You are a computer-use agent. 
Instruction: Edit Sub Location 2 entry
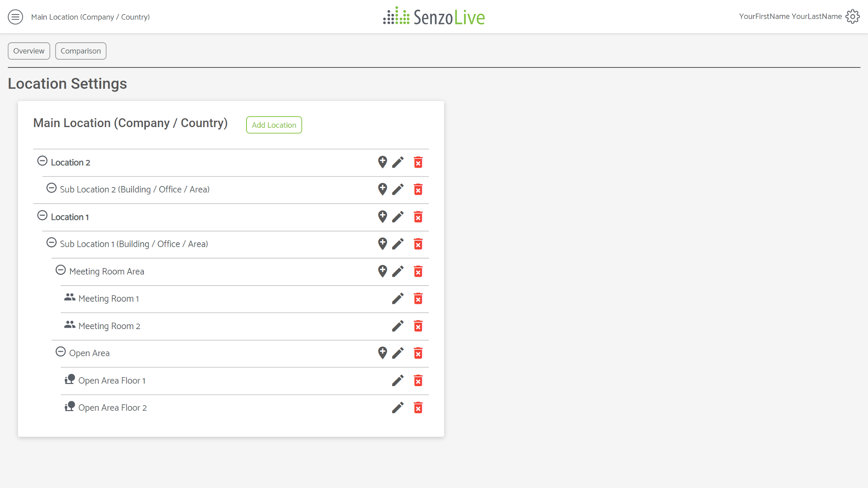[398, 189]
